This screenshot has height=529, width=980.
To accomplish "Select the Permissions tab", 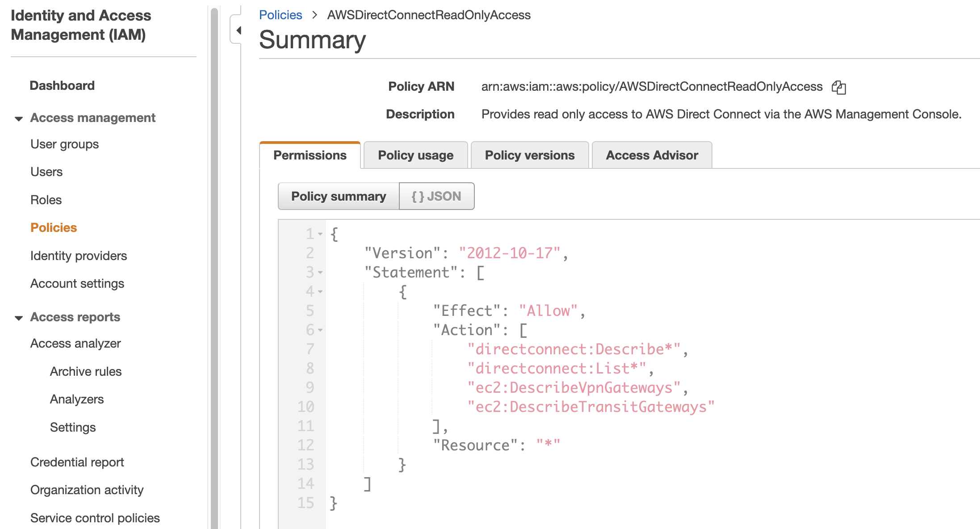I will (310, 155).
